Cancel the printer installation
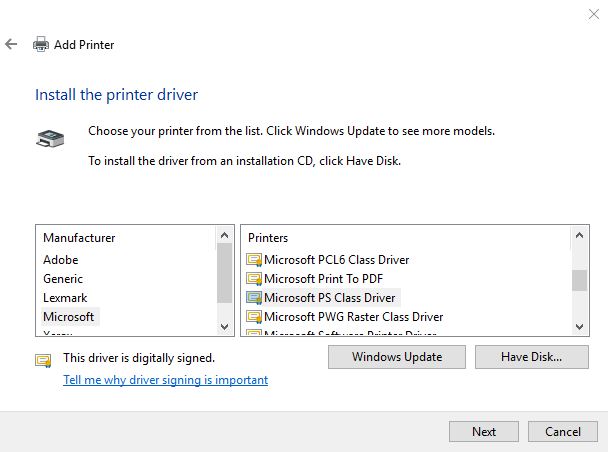Image resolution: width=608 pixels, height=452 pixels. click(563, 431)
